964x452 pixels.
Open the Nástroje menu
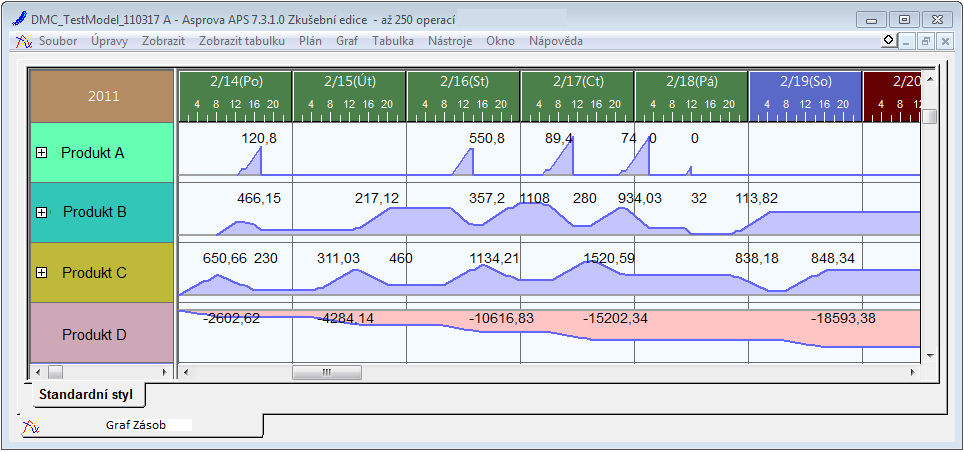pyautogui.click(x=450, y=41)
